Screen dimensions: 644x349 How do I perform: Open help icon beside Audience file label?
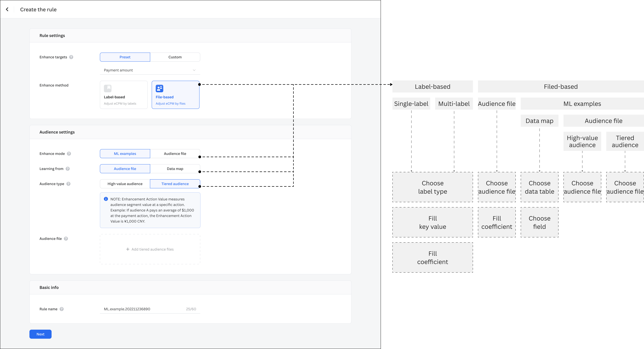pyautogui.click(x=66, y=239)
